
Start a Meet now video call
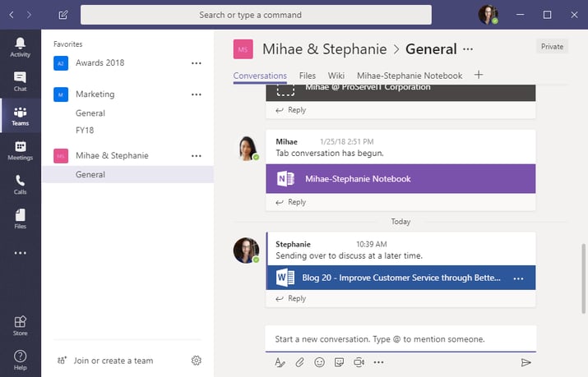(x=359, y=362)
